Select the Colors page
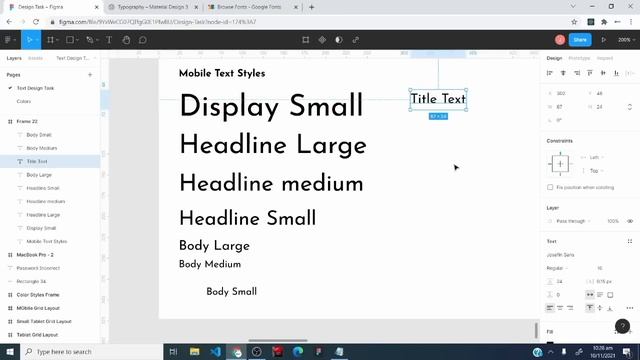 (x=24, y=101)
